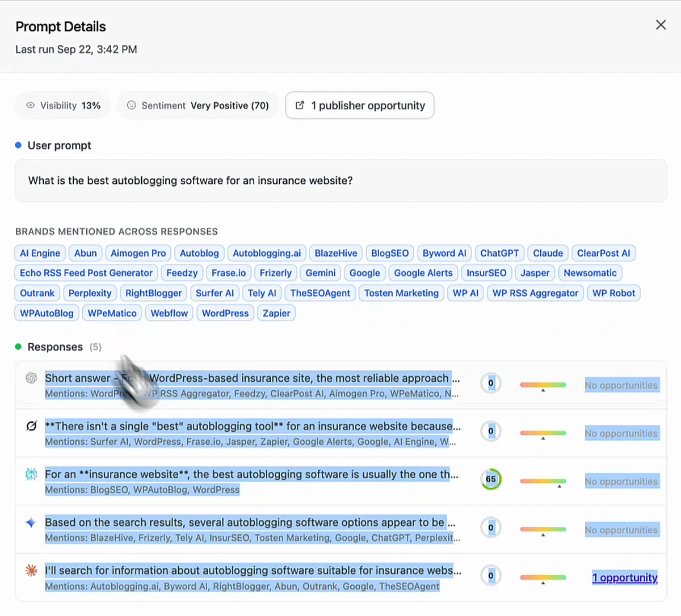
Task: Click the Byword AI brand tag
Action: (444, 253)
